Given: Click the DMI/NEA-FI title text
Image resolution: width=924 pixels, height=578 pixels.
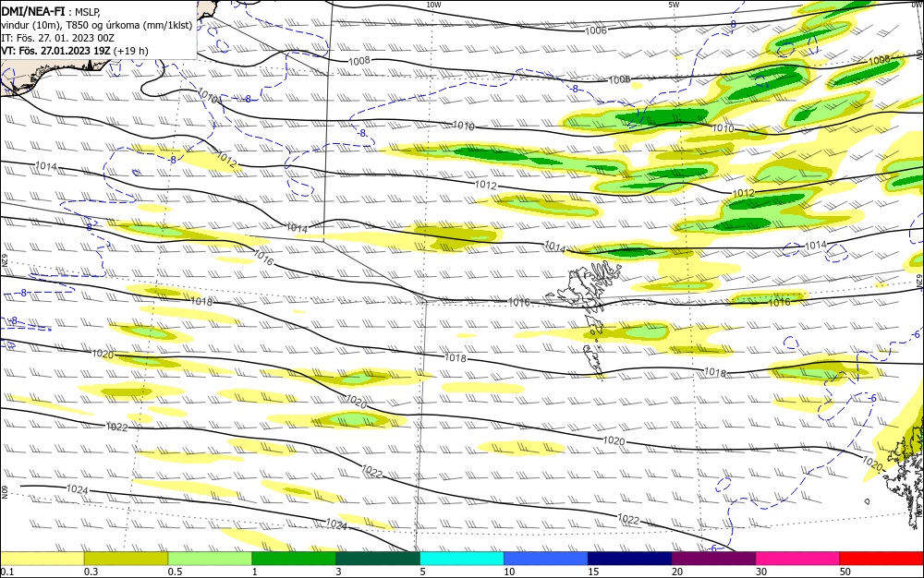Looking at the screenshot, I should tap(32, 11).
